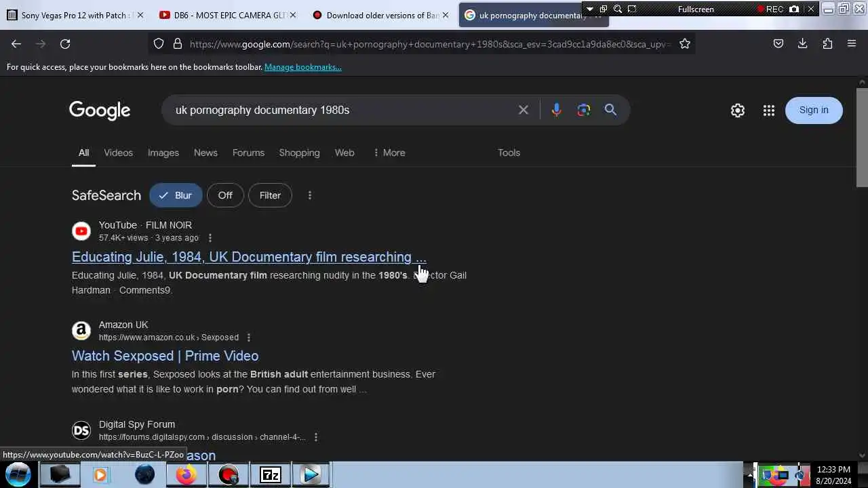Choose recorder region selection rectangle

pos(632,9)
